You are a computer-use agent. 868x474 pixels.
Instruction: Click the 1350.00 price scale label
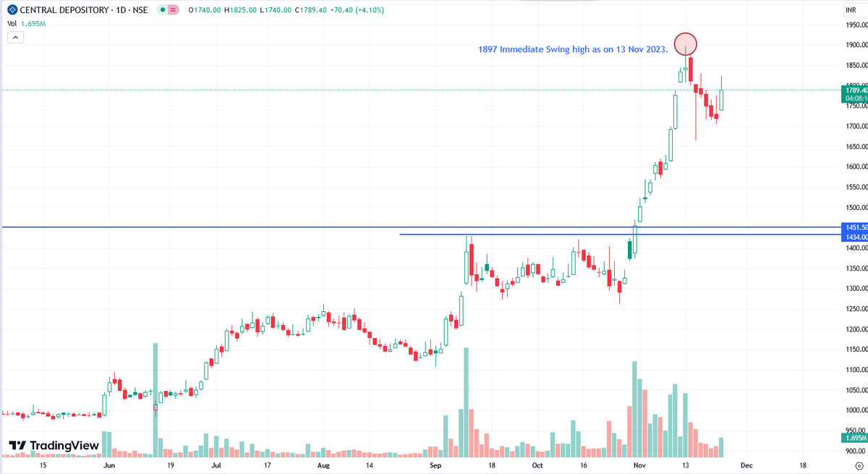856,268
